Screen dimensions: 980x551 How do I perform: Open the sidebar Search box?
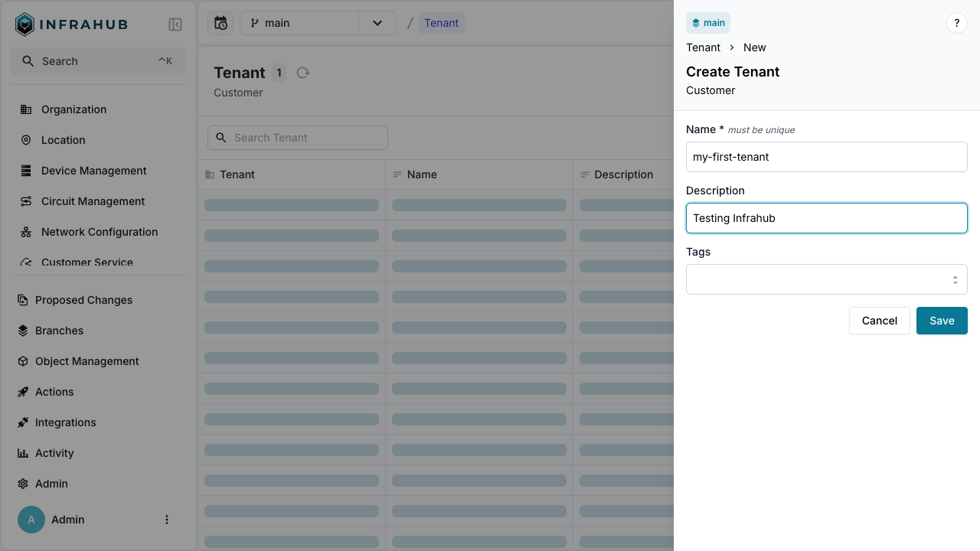(x=99, y=61)
